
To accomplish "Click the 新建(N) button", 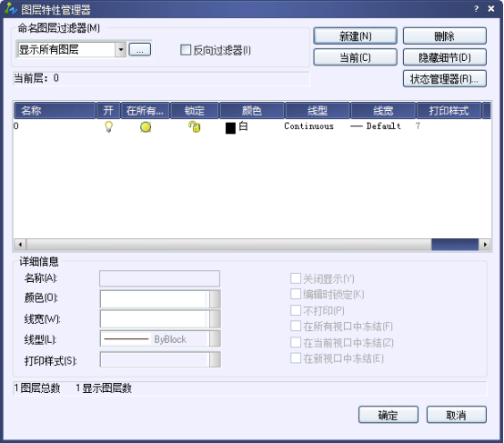I will pyautogui.click(x=355, y=35).
